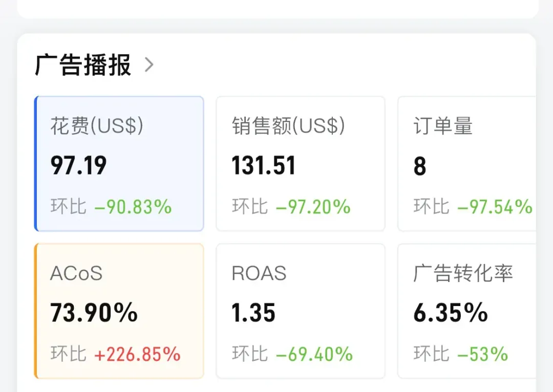Click the order count 8
This screenshot has height=392, width=553.
[420, 166]
